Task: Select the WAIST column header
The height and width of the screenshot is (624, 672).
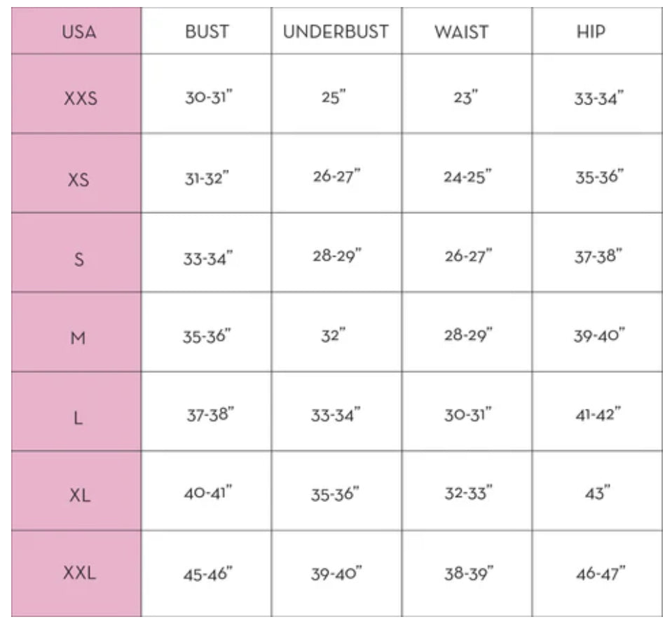Action: point(460,32)
